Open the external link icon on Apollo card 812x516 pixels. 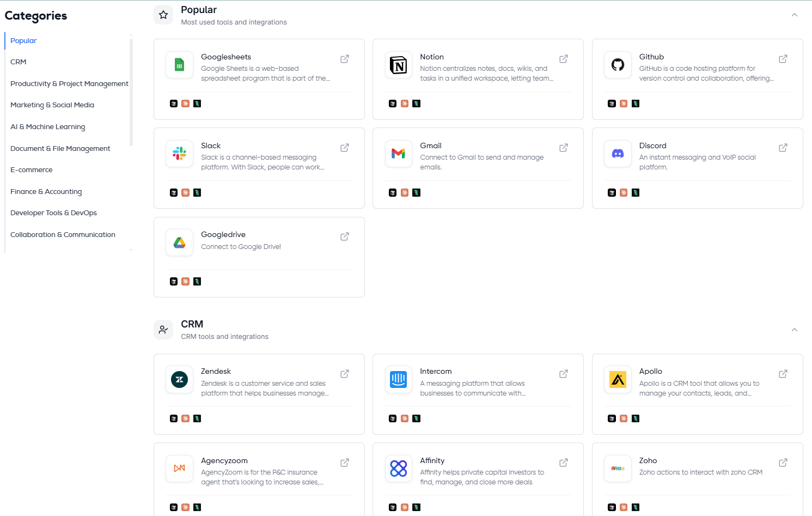coord(783,374)
